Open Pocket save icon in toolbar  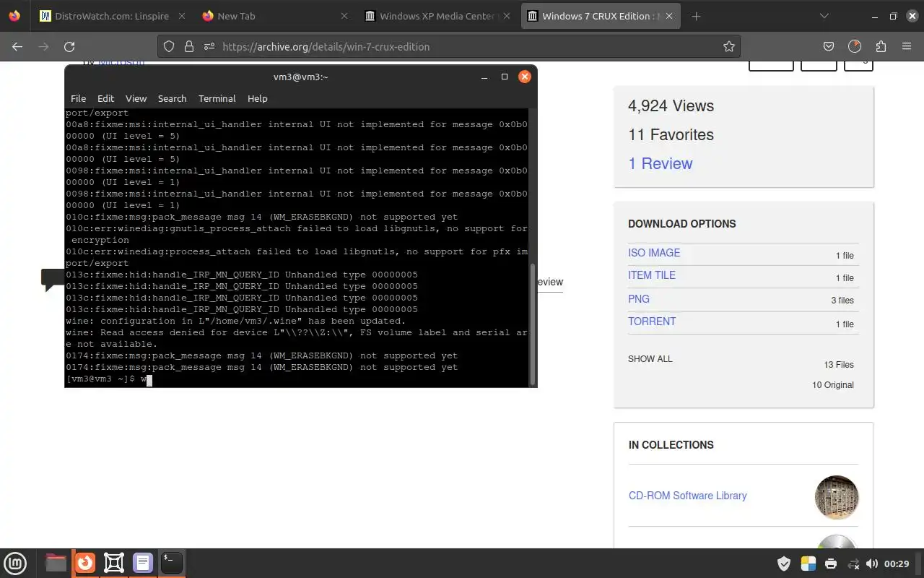click(829, 46)
